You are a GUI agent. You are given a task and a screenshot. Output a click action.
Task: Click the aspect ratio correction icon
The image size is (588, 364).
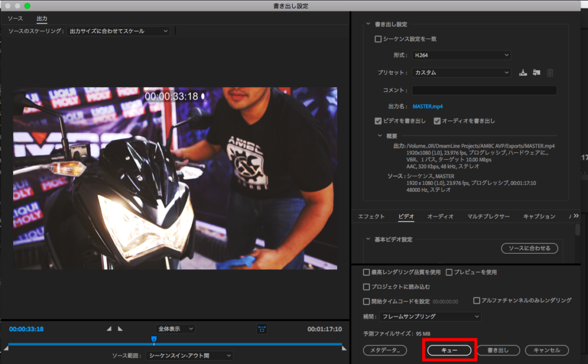coord(262,329)
